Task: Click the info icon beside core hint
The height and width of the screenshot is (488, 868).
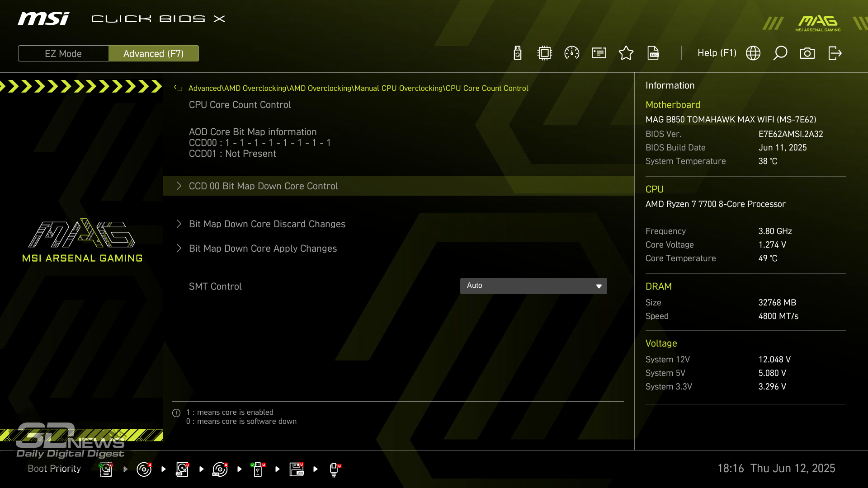Action: click(x=176, y=413)
